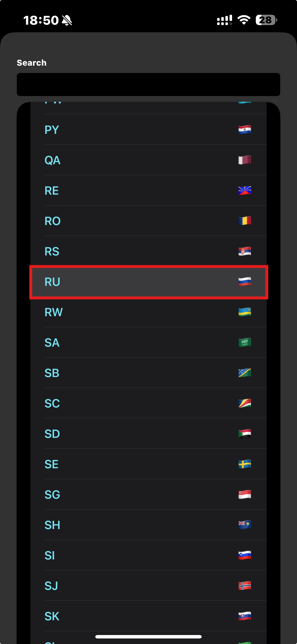This screenshot has width=297, height=644.
Task: Tap the Singapore flag icon
Action: pos(245,495)
